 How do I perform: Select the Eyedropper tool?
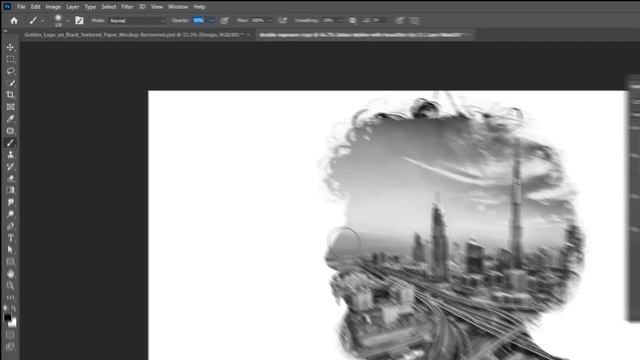[11, 119]
